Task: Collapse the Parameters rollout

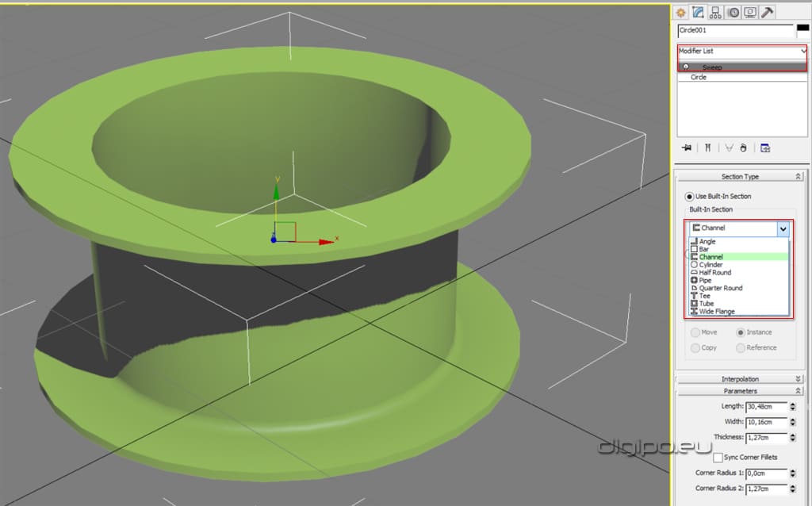Action: coord(740,391)
